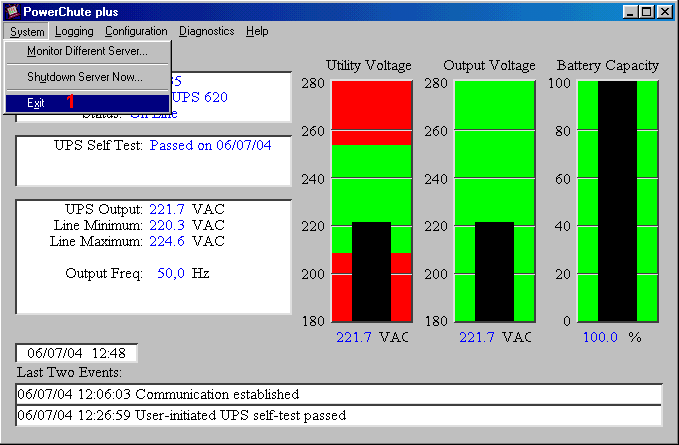Open the Logging menu
The height and width of the screenshot is (445, 679).
pos(74,32)
